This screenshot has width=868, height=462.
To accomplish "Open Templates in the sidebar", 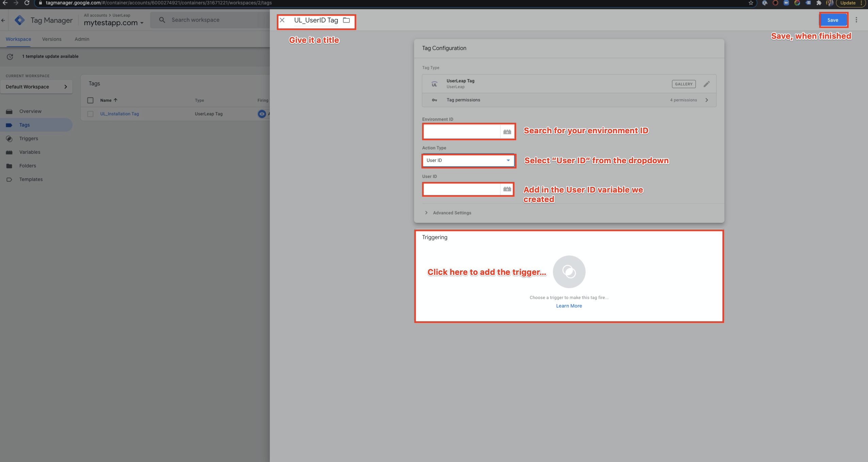I will 31,179.
